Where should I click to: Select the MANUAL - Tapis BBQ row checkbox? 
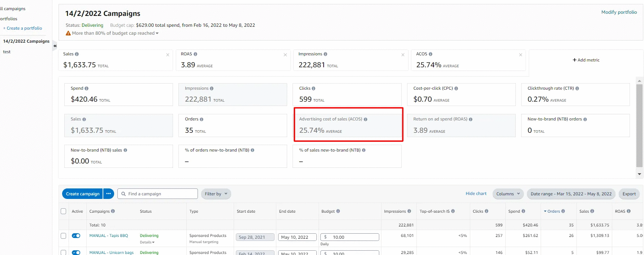(64, 236)
